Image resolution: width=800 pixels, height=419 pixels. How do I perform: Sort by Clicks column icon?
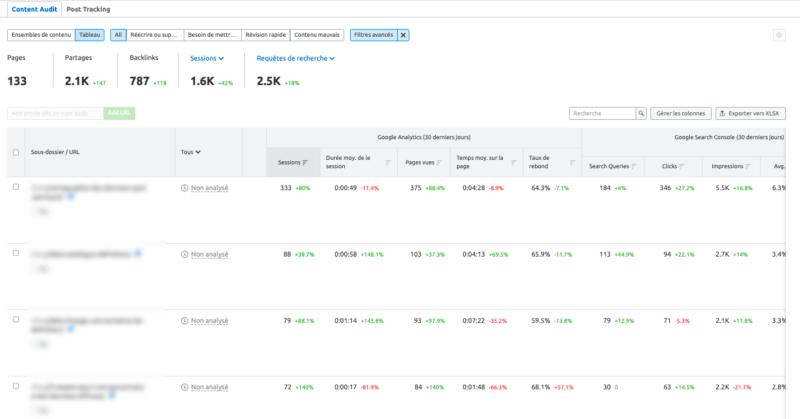tap(682, 166)
